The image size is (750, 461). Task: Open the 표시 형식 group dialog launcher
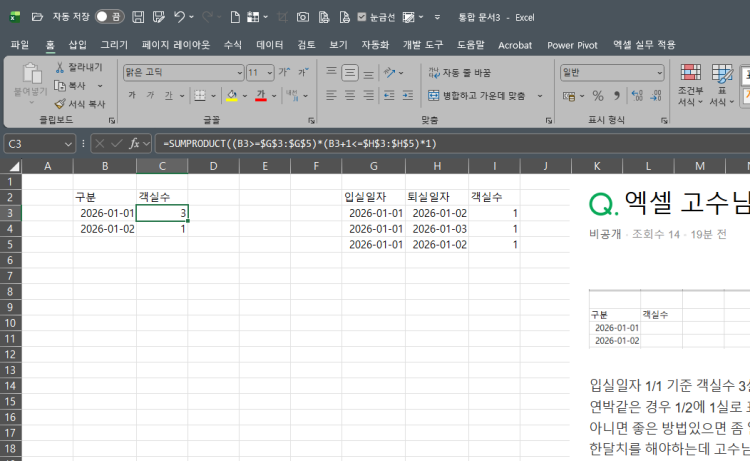664,121
